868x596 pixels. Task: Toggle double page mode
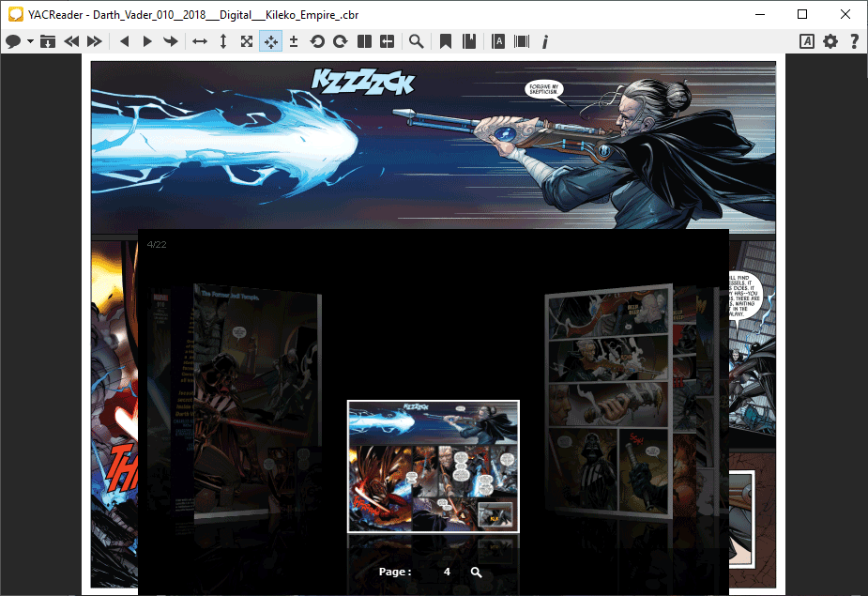point(364,41)
